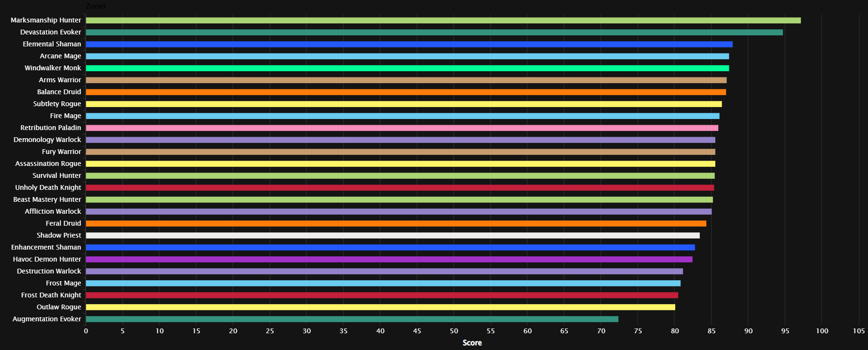Click the 'Demonology Warlock' axis label
Image resolution: width=868 pixels, height=350 pixels.
pyautogui.click(x=47, y=140)
